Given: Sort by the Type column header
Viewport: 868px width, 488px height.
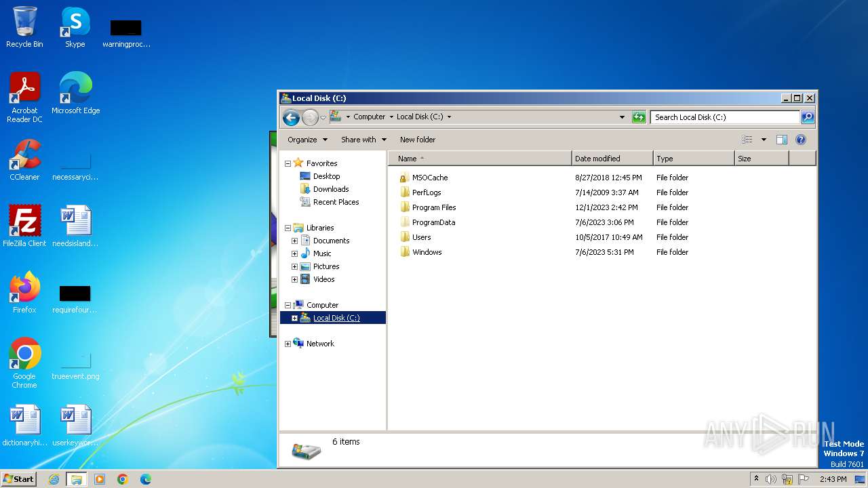Looking at the screenshot, I should coord(694,159).
